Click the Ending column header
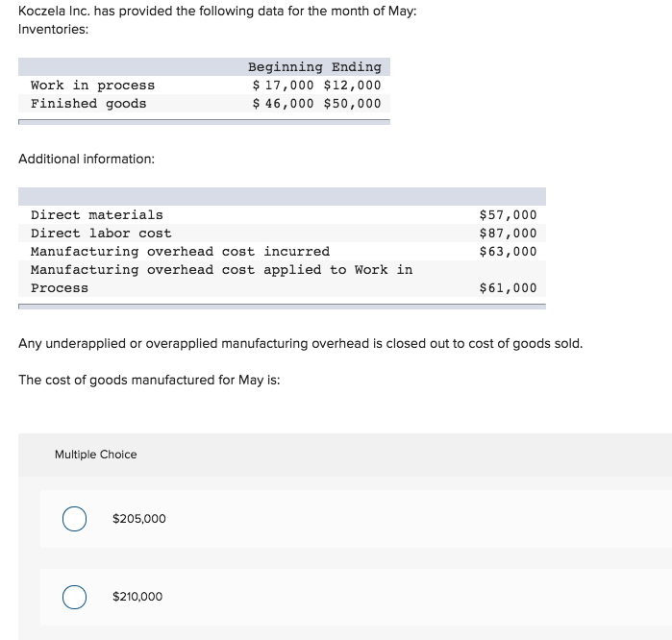 coord(357,67)
